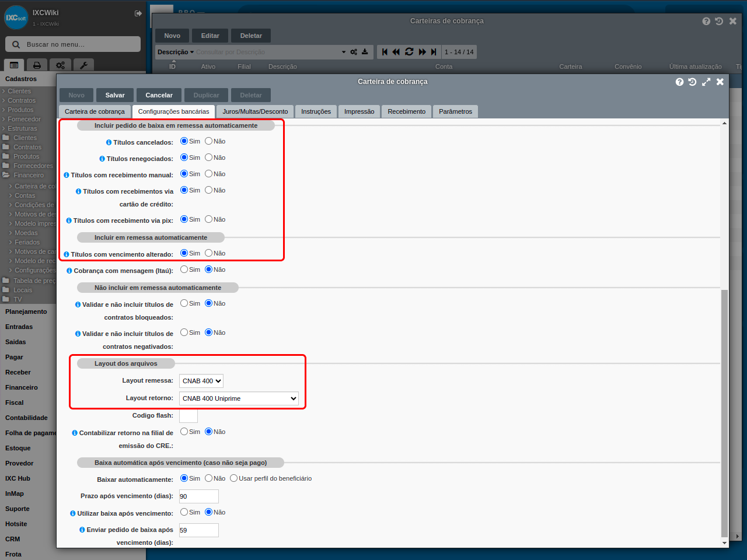Focus the Codigo flash input field

[x=189, y=416]
